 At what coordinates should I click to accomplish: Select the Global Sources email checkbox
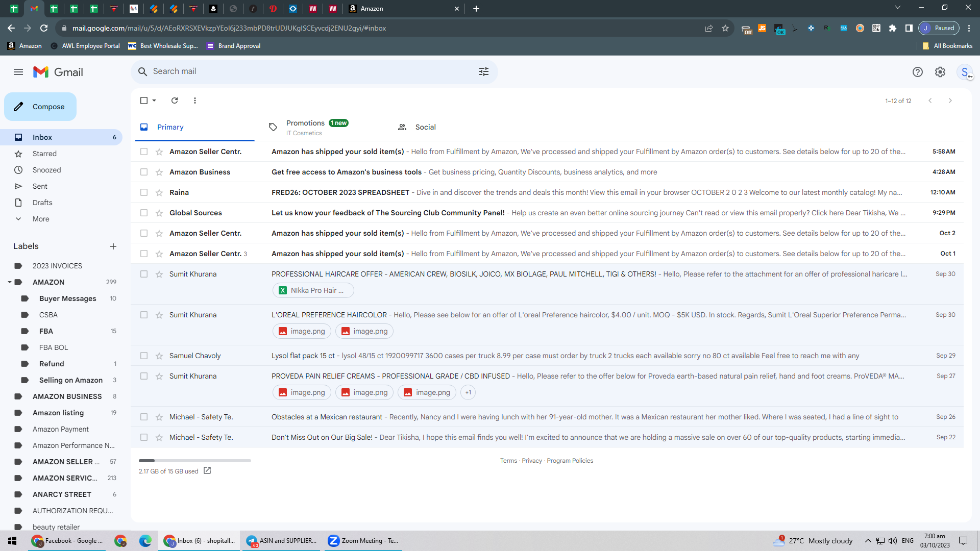click(144, 213)
